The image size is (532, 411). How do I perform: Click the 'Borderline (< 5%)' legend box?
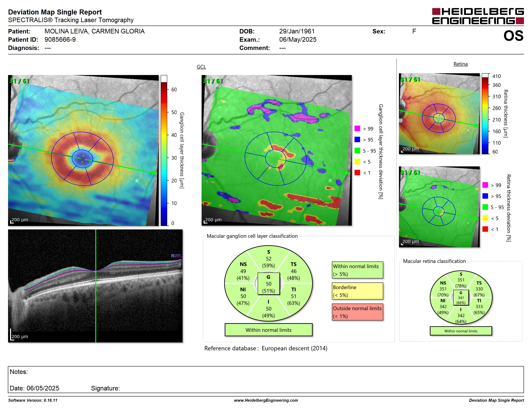coord(357,291)
